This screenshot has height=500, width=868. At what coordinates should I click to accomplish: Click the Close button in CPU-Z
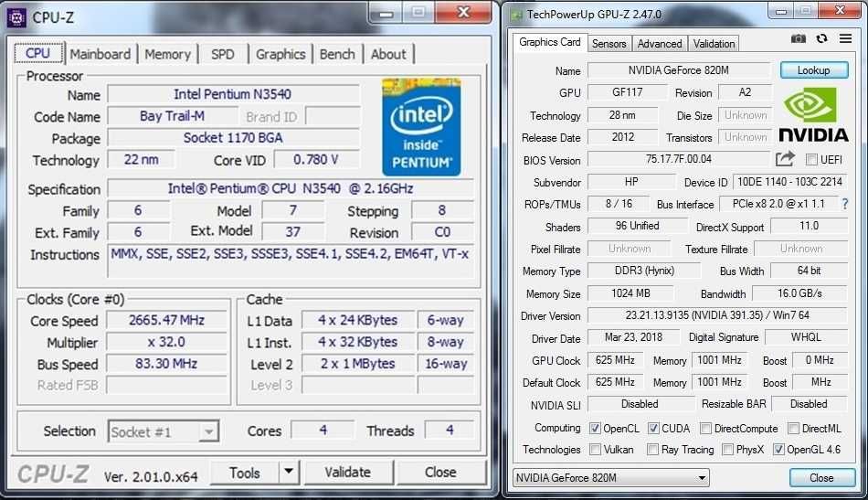440,473
